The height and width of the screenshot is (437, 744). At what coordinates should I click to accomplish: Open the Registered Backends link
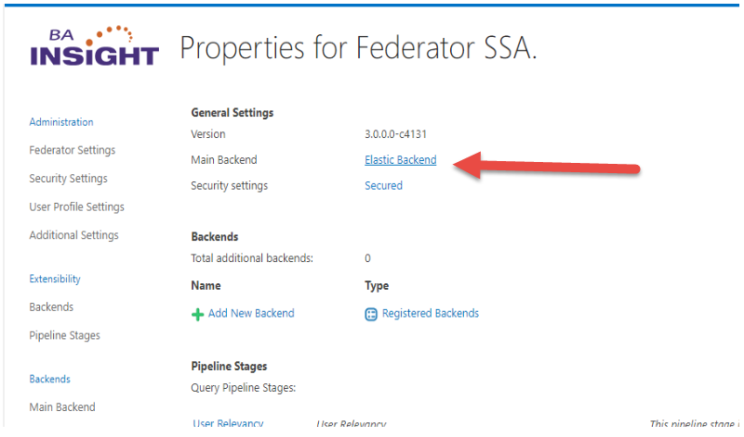pos(430,314)
